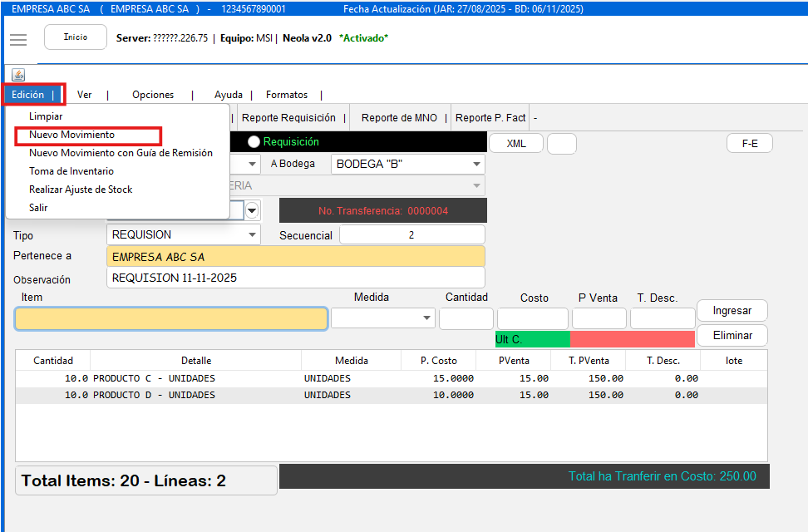Open the hamburger menu icon
Image resolution: width=808 pixels, height=532 pixels.
tap(18, 40)
